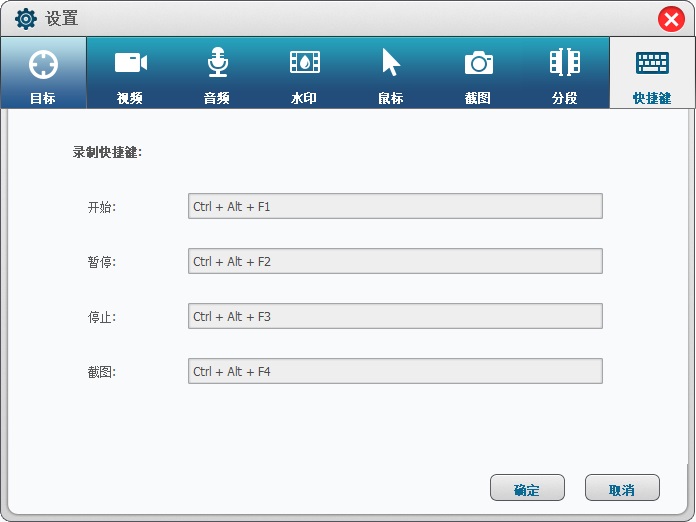This screenshot has height=522, width=696.
Task: Focus the 开始 hotkey field Ctrl + Alt + F1
Action: [x=395, y=206]
